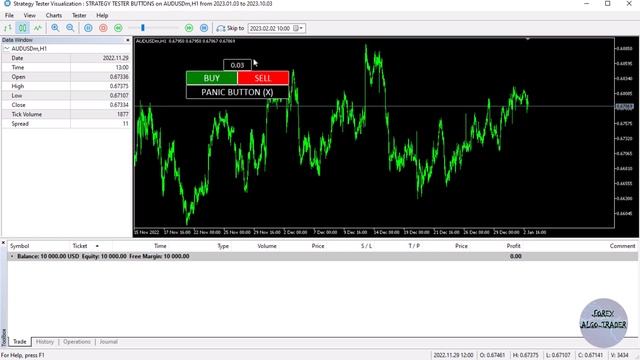The height and width of the screenshot is (360, 640).
Task: Click the chart shift marker triangle
Action: pos(527,39)
